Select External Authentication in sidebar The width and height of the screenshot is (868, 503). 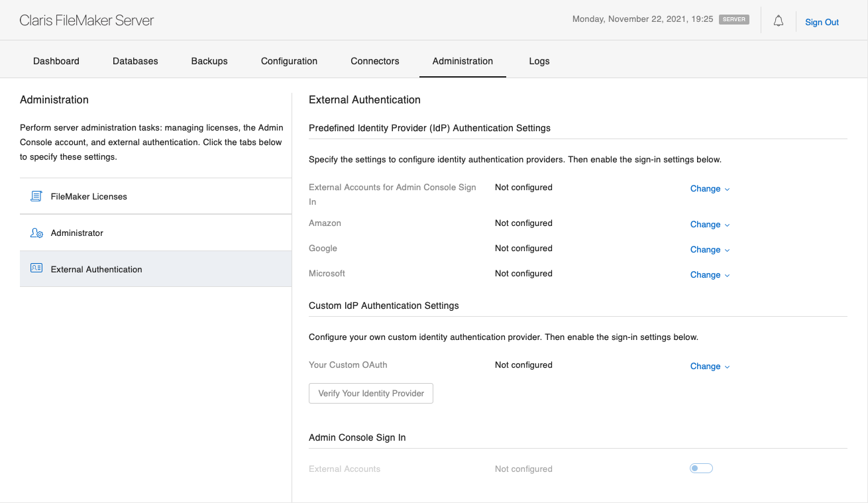[156, 269]
